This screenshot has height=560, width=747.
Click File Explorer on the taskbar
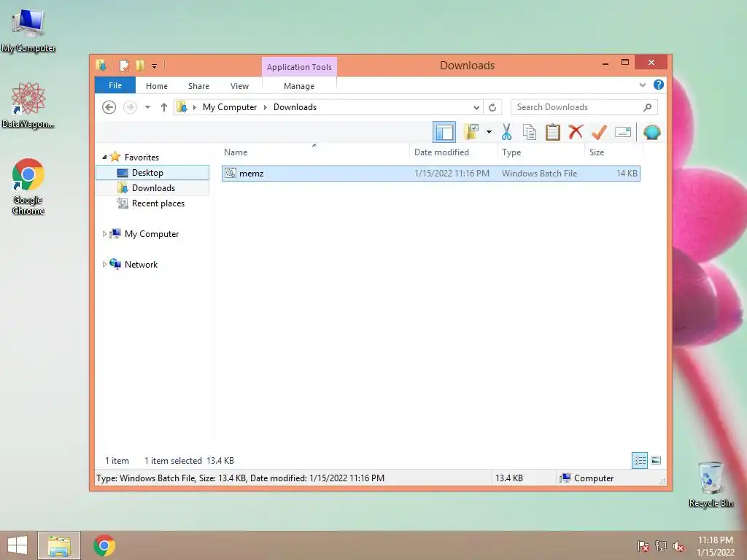pyautogui.click(x=59, y=545)
